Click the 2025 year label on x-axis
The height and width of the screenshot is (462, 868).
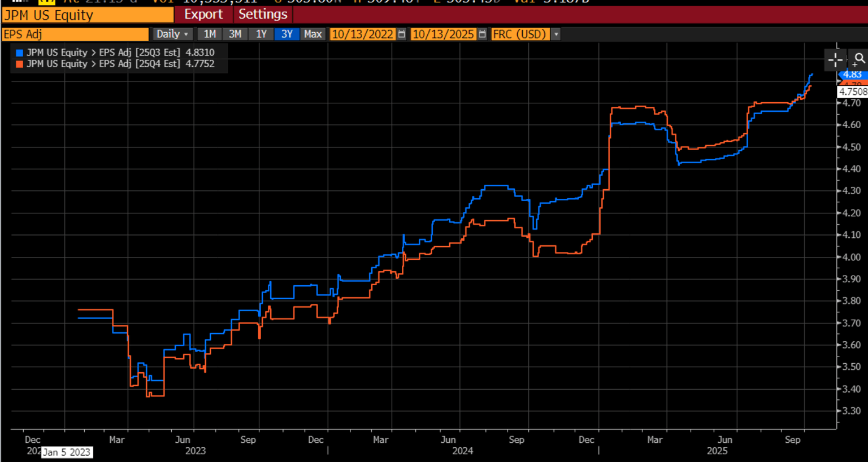pos(717,451)
